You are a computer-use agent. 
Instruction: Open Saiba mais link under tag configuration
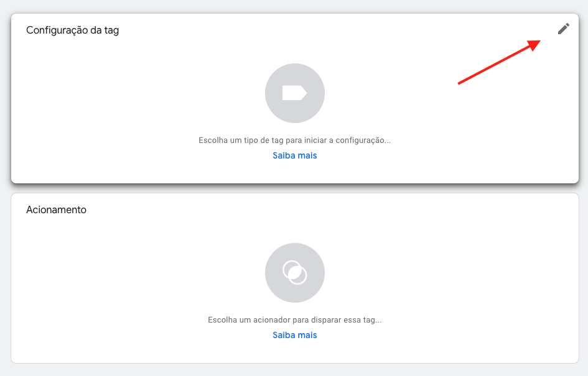[x=295, y=155]
